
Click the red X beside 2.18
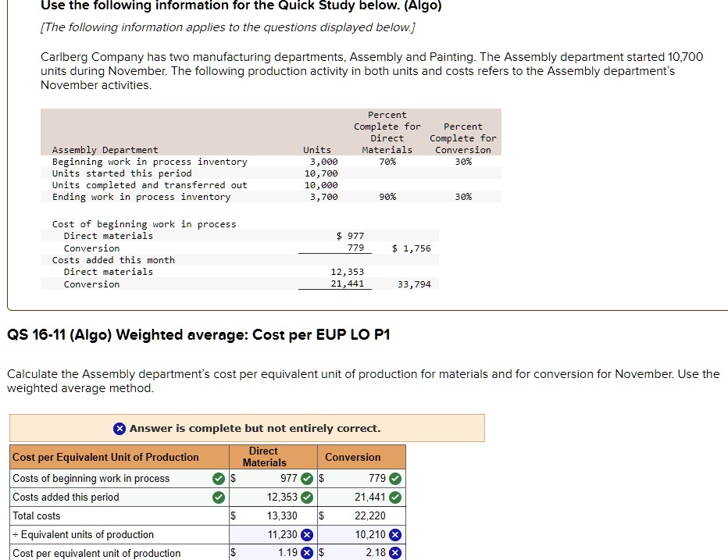(396, 553)
